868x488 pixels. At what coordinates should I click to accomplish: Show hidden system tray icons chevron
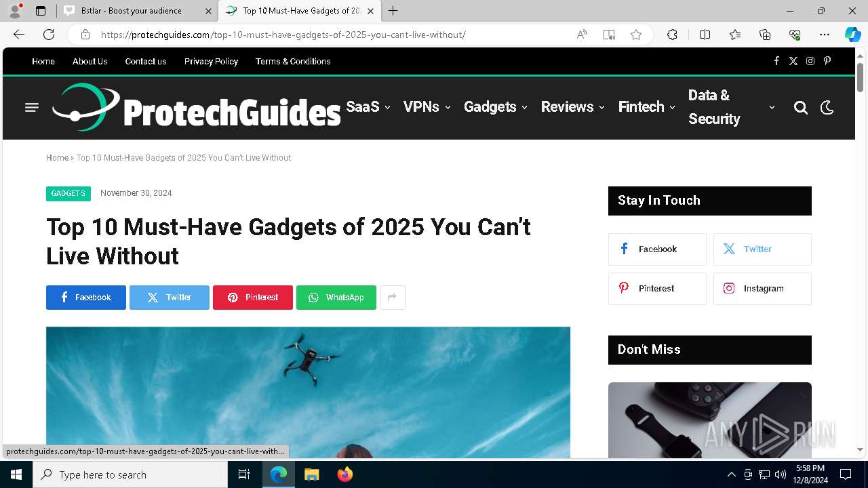(x=731, y=474)
